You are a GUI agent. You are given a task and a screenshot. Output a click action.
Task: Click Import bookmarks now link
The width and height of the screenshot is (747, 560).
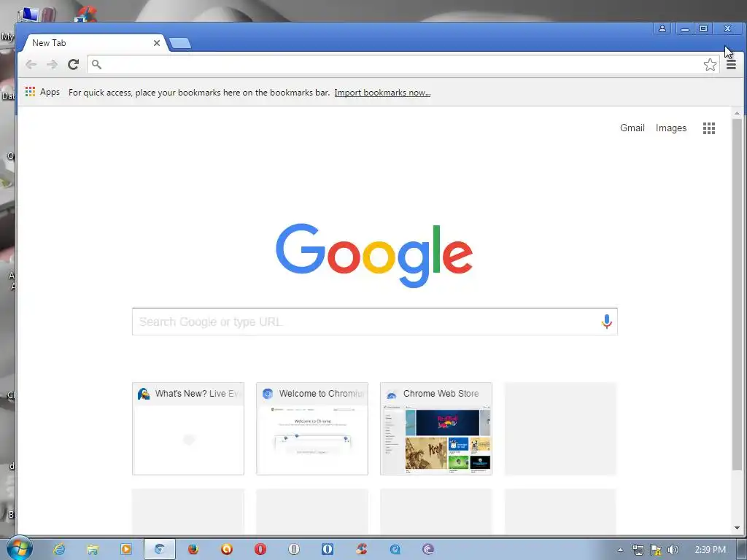tap(382, 93)
